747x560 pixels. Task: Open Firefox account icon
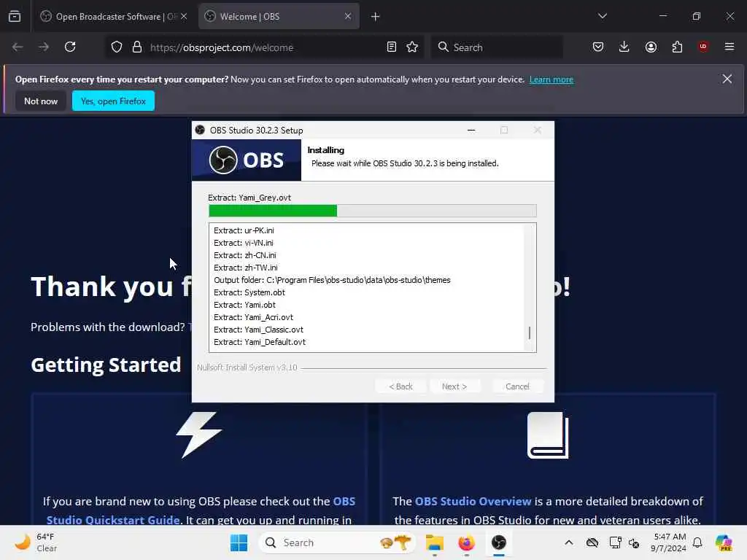pos(651,47)
